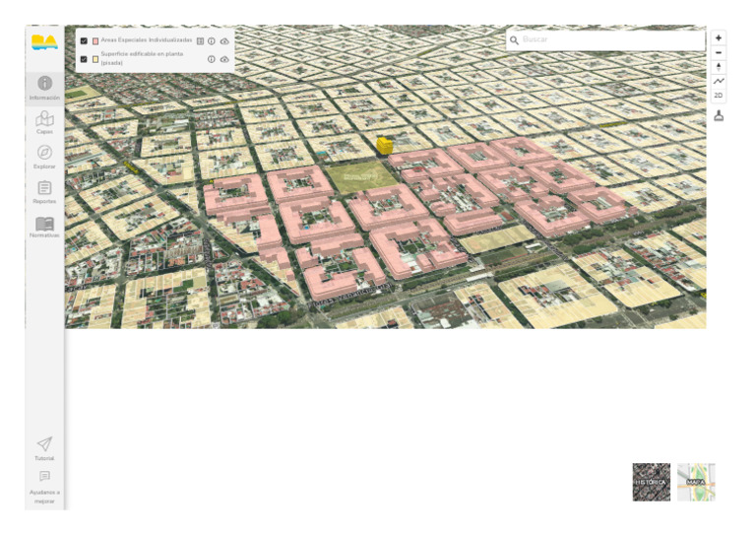Image resolution: width=756 pixels, height=535 pixels.
Task: Uncheck Superficie edificable en planta (pisada)
Action: click(84, 59)
